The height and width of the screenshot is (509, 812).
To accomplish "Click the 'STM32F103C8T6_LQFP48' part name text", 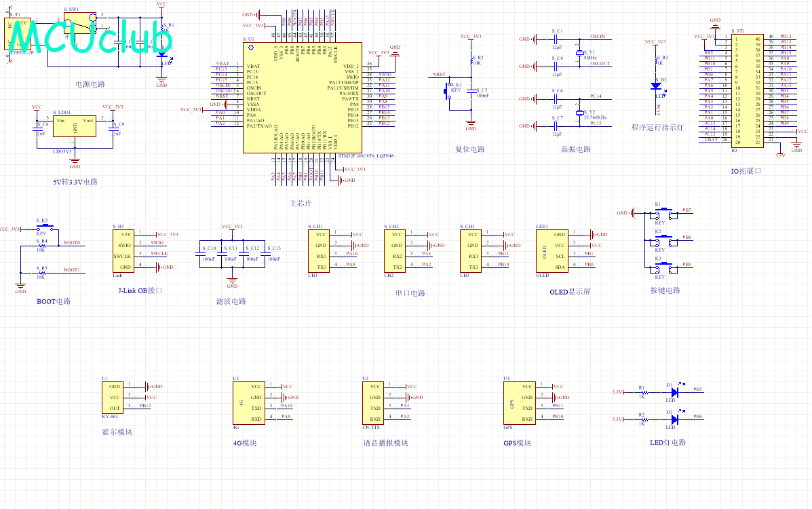I will (366, 156).
